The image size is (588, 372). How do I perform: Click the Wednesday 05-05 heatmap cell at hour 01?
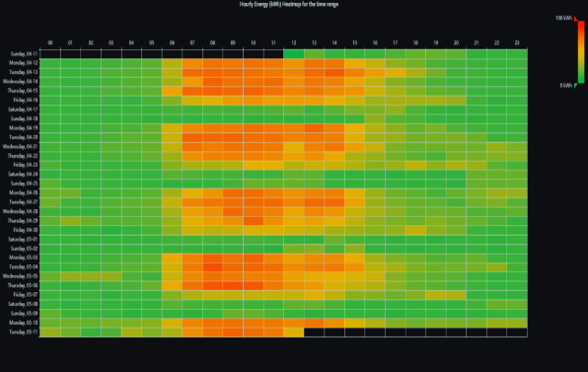click(x=70, y=276)
